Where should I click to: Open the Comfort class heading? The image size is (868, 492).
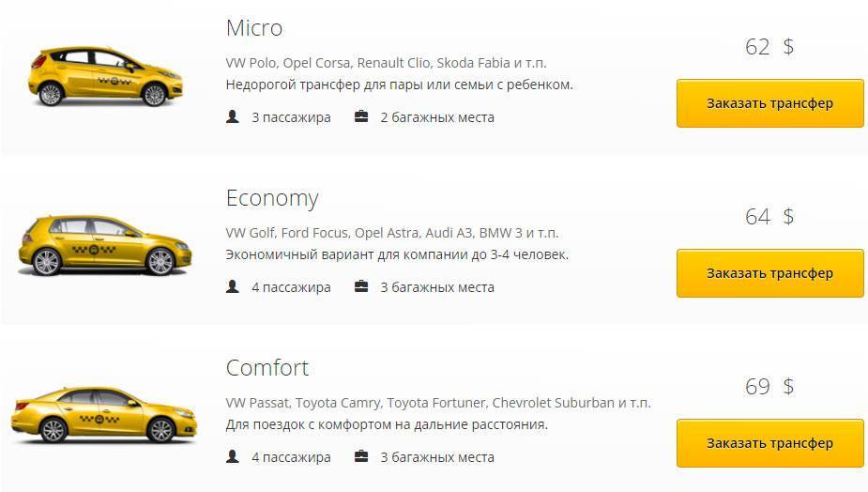[x=267, y=367]
